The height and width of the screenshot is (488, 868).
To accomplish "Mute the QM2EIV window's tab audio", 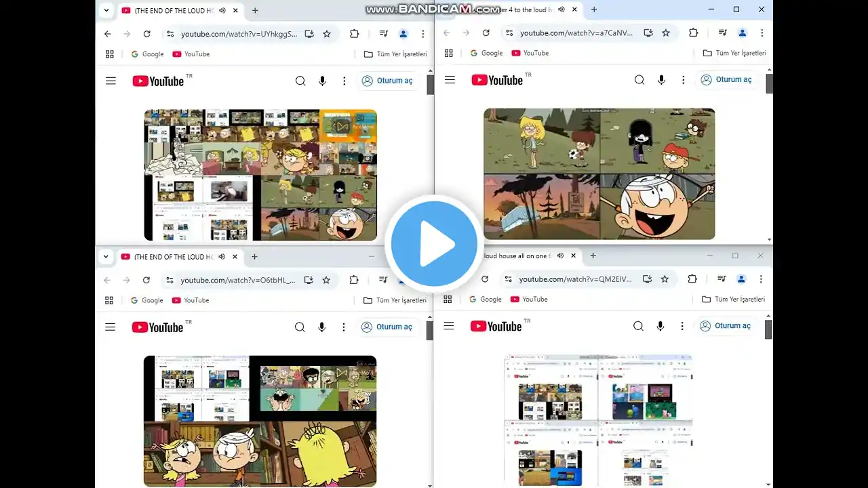I will point(559,256).
